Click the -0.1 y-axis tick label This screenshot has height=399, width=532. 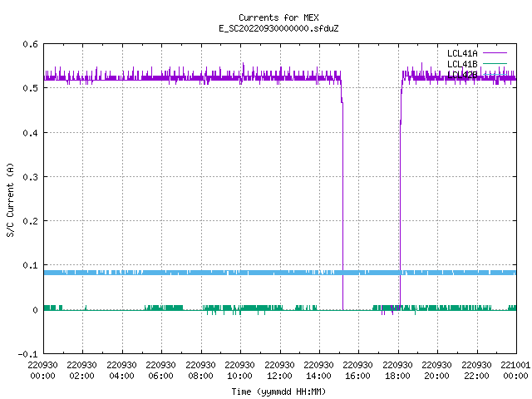click(27, 354)
